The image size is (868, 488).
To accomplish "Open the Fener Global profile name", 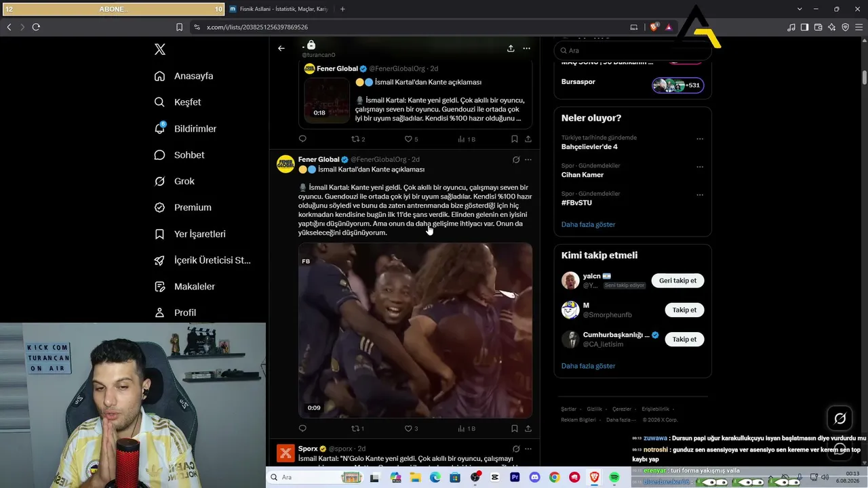I will 319,159.
